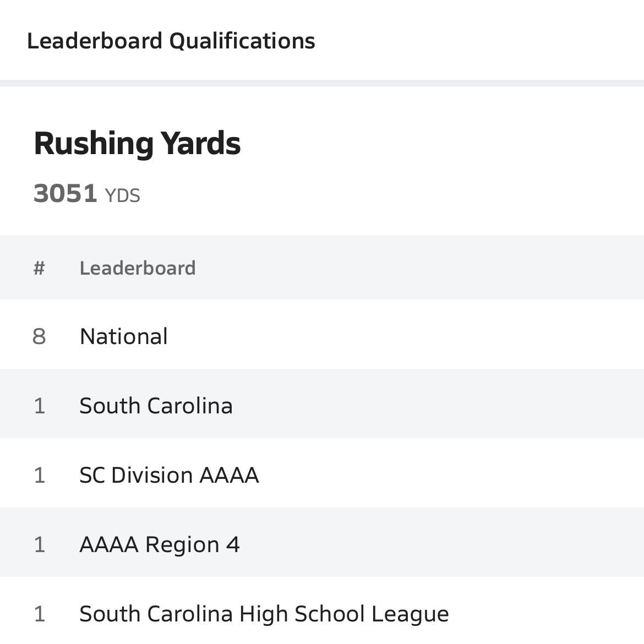This screenshot has width=644, height=644.
Task: Click the 3051 yards total value
Action: click(x=65, y=194)
